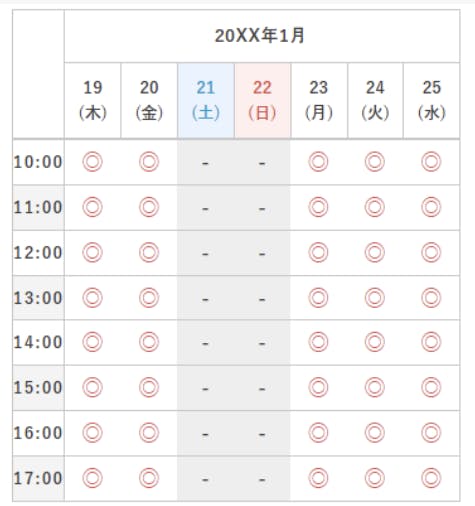
Task: Reserve the 14:00 slot on the 25th (水)
Action: pos(431,342)
